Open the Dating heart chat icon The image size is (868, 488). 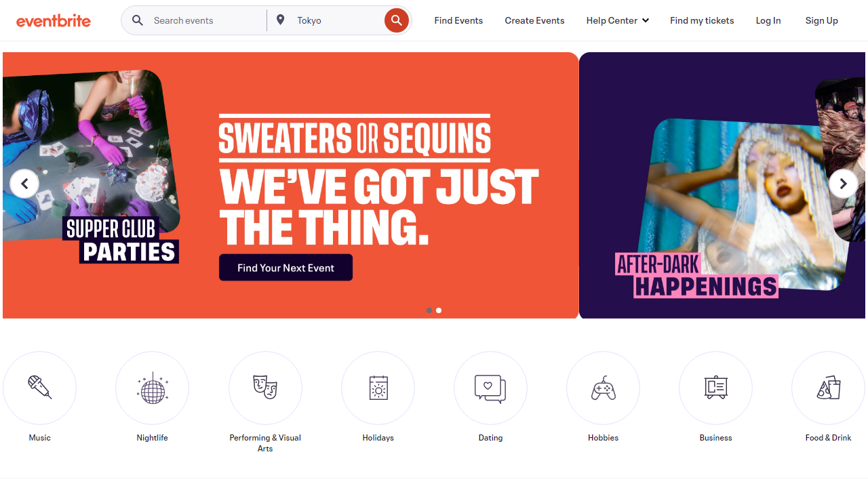tap(490, 388)
